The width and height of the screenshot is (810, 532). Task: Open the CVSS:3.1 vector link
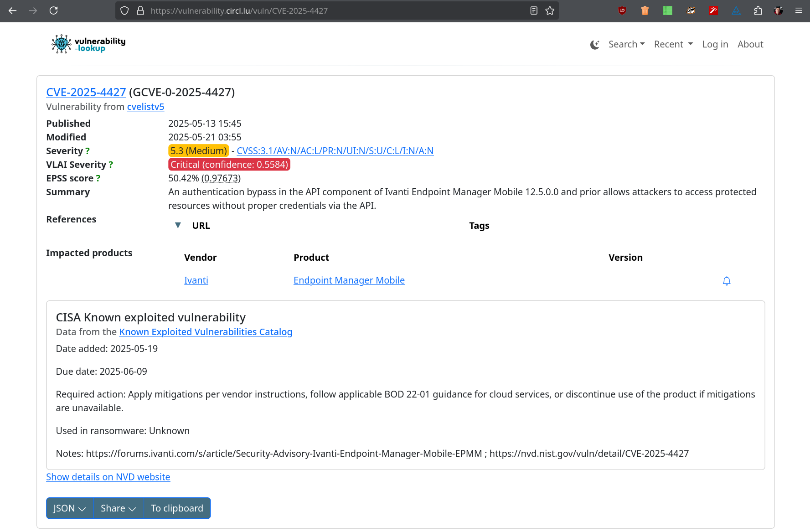pos(335,151)
